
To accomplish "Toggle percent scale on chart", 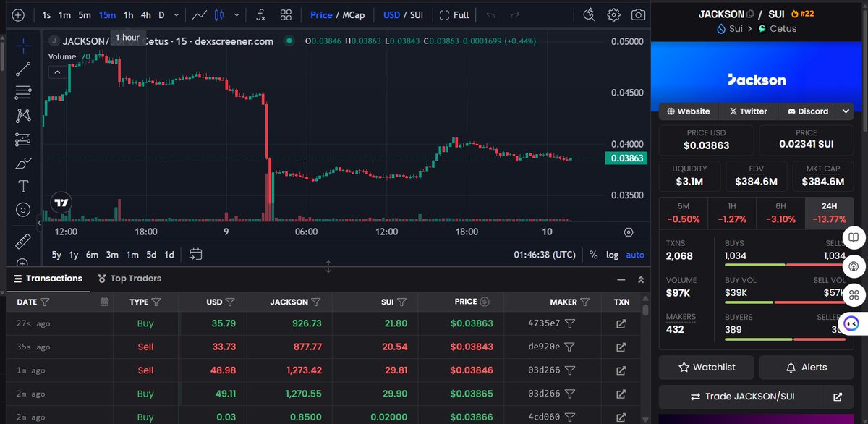I will (593, 255).
